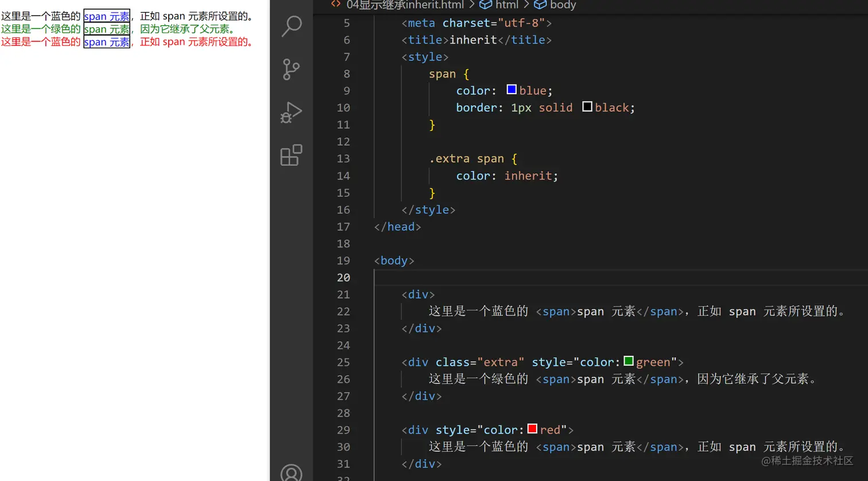Click the closing </div> on line 31
This screenshot has height=481, width=868.
421,464
